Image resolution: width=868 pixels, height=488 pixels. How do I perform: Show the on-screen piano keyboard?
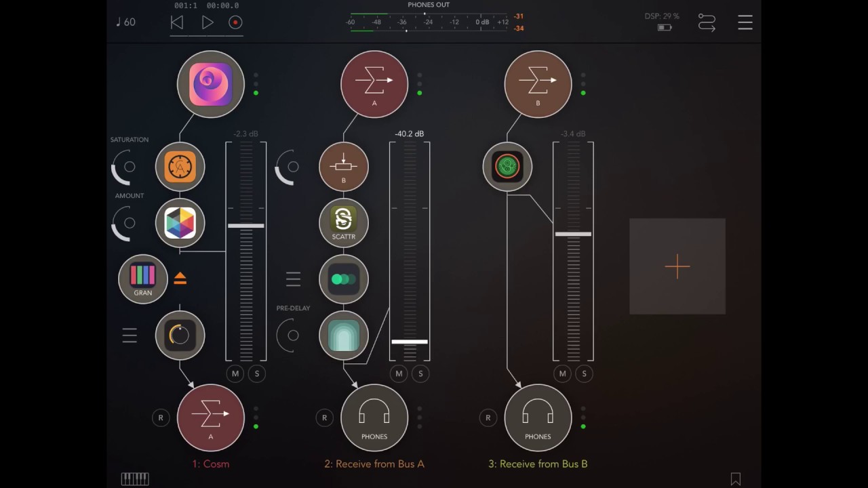(x=135, y=479)
